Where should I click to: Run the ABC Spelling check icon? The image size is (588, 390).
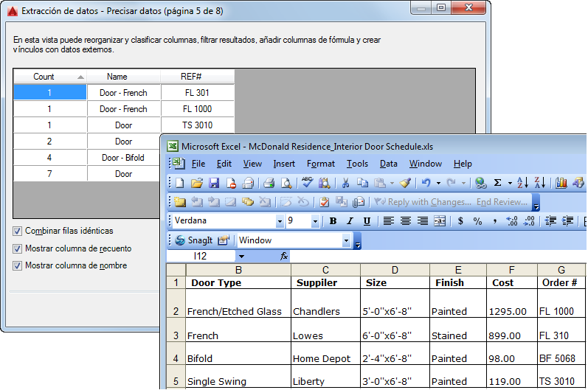(307, 182)
